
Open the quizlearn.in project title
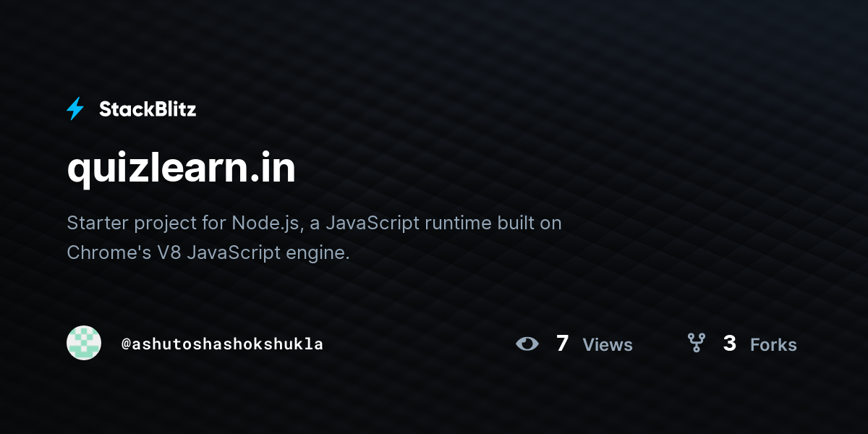pos(181,169)
